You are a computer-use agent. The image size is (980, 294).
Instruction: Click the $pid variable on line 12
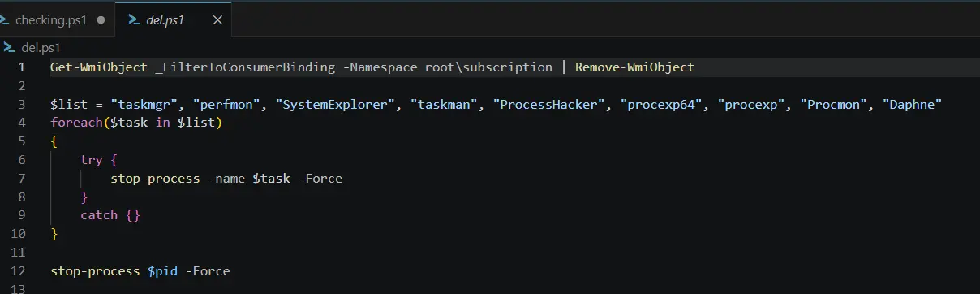coord(162,271)
